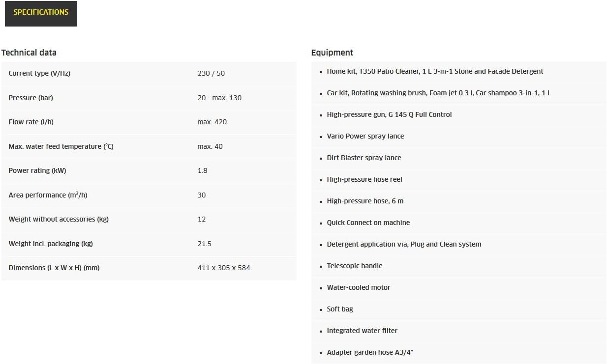The width and height of the screenshot is (607, 364).
Task: Select the Current type (V/Hz) row label
Action: (39, 73)
